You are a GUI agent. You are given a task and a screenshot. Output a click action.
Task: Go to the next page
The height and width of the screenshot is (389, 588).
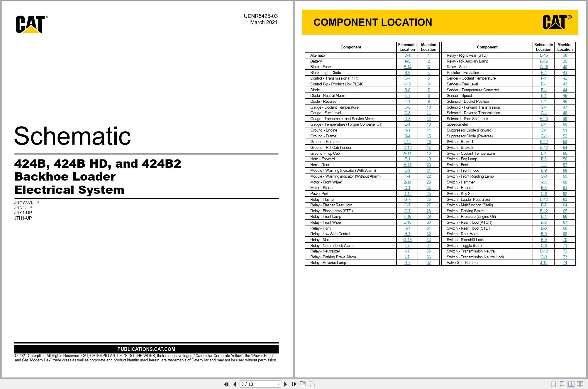286,384
